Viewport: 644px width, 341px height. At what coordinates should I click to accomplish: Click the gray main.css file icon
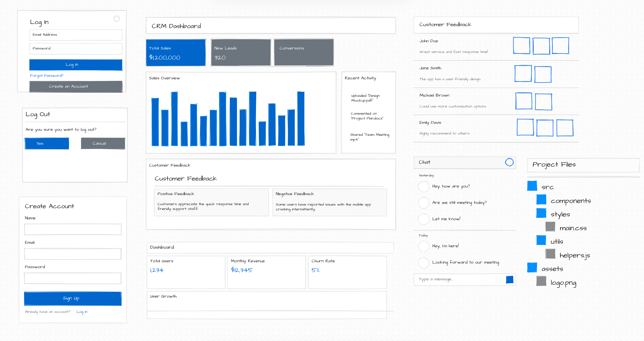tap(550, 227)
